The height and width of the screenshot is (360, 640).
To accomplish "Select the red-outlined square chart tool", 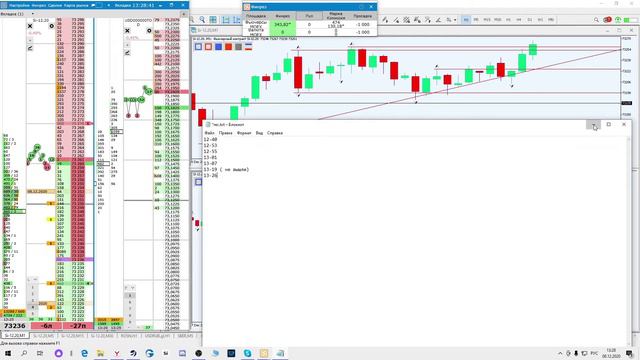I will pos(208,47).
